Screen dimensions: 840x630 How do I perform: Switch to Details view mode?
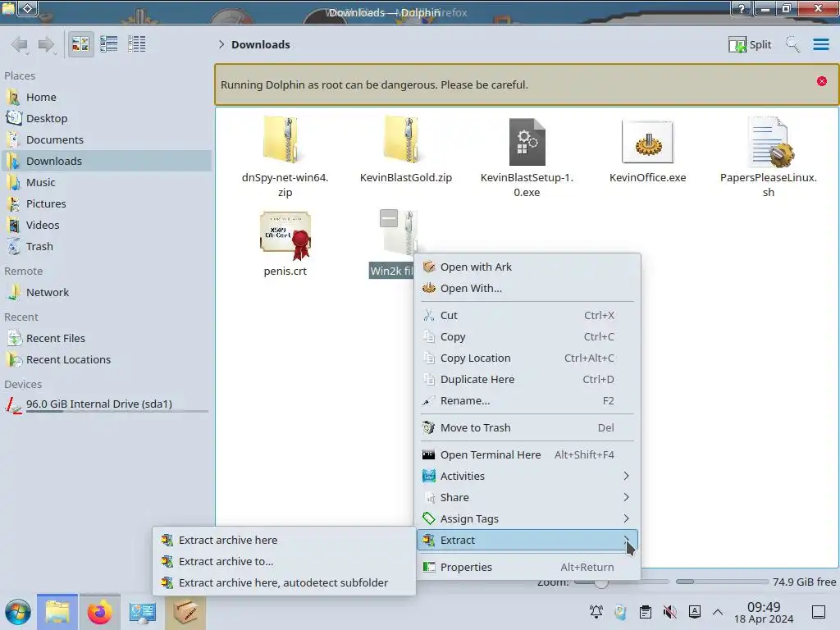click(137, 44)
